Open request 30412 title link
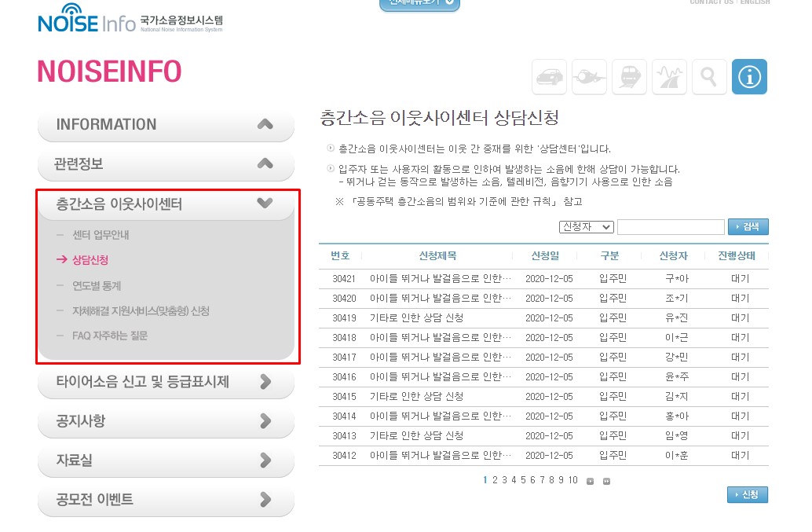Image resolution: width=812 pixels, height=532 pixels. 441,456
